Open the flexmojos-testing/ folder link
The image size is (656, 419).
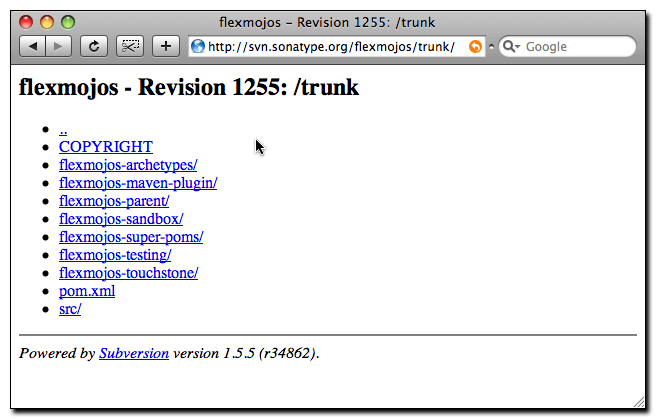115,255
